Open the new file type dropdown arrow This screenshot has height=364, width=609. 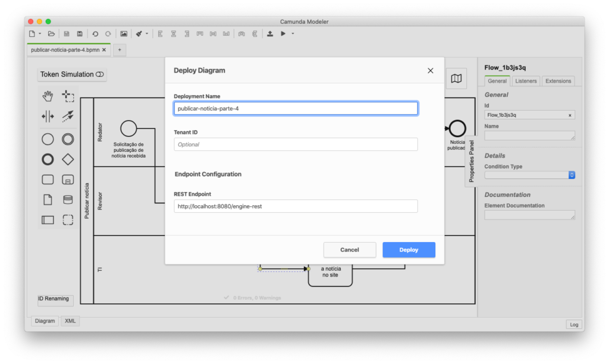click(40, 34)
